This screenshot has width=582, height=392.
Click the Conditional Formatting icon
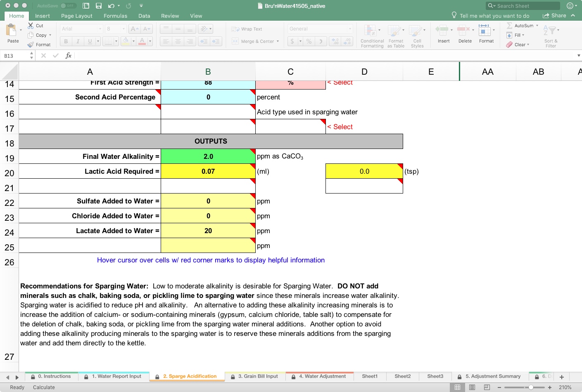point(370,31)
